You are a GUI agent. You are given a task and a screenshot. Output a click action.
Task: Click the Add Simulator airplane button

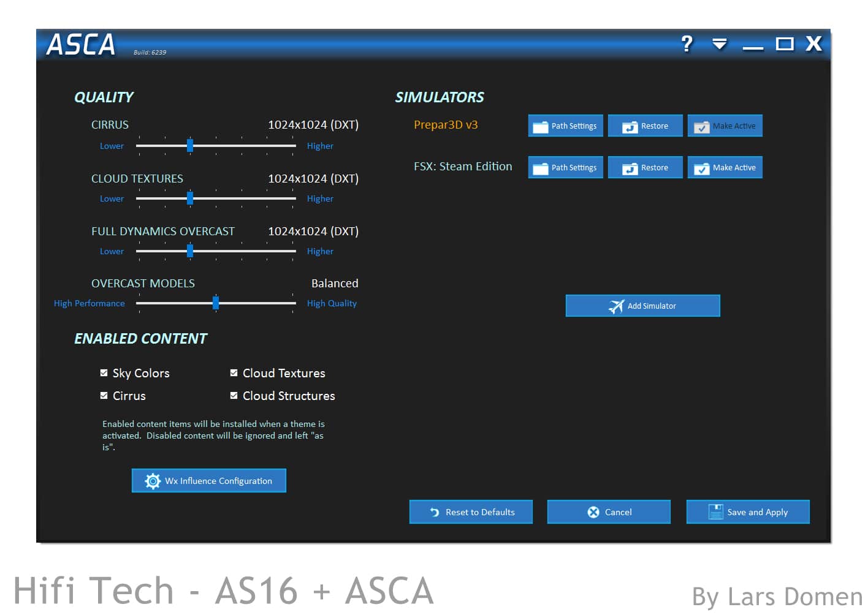click(x=642, y=306)
